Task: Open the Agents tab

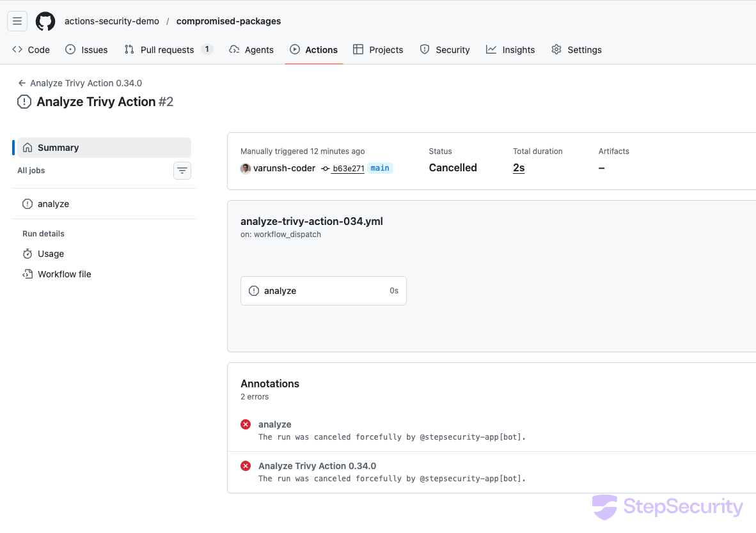Action: pyautogui.click(x=251, y=50)
